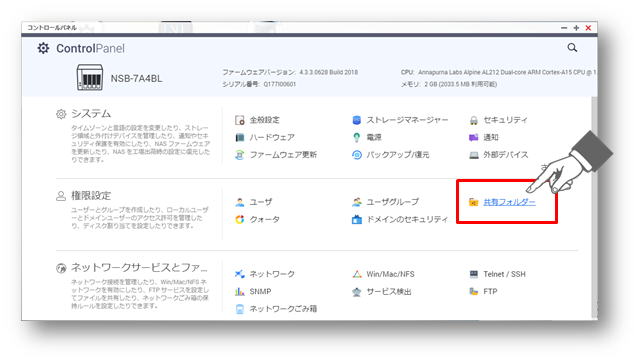Open the ネットワークごみ箱 recycle bin icon
Screen dimensions: 640x363
pos(240,309)
